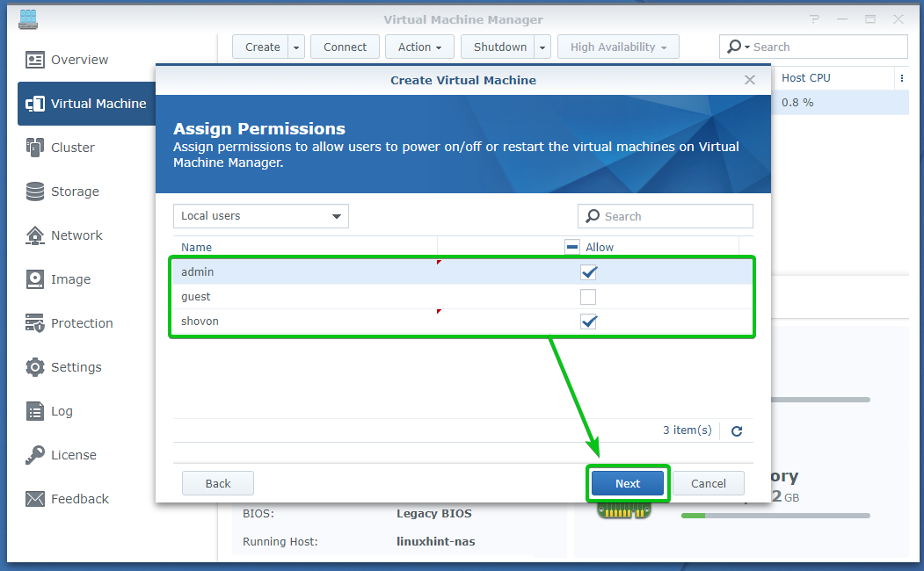Click the Log document icon

pos(35,411)
